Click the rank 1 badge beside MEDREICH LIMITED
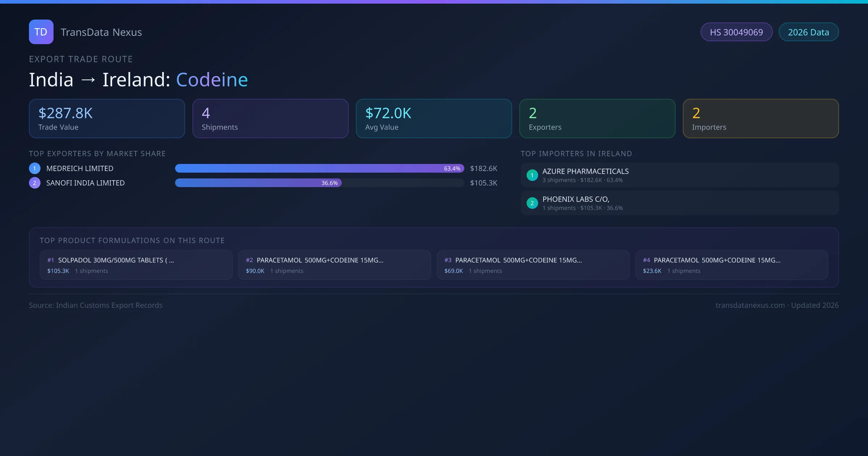 click(35, 168)
